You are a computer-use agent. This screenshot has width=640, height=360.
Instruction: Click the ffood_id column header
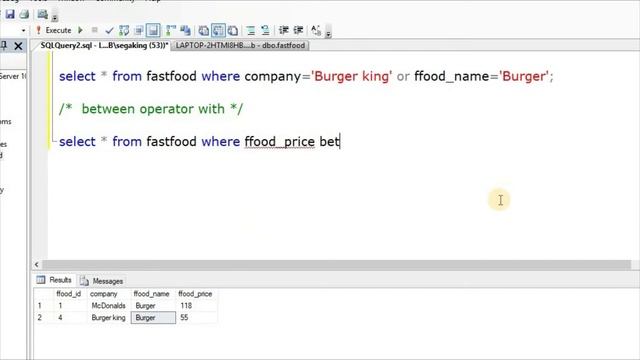pyautogui.click(x=70, y=294)
